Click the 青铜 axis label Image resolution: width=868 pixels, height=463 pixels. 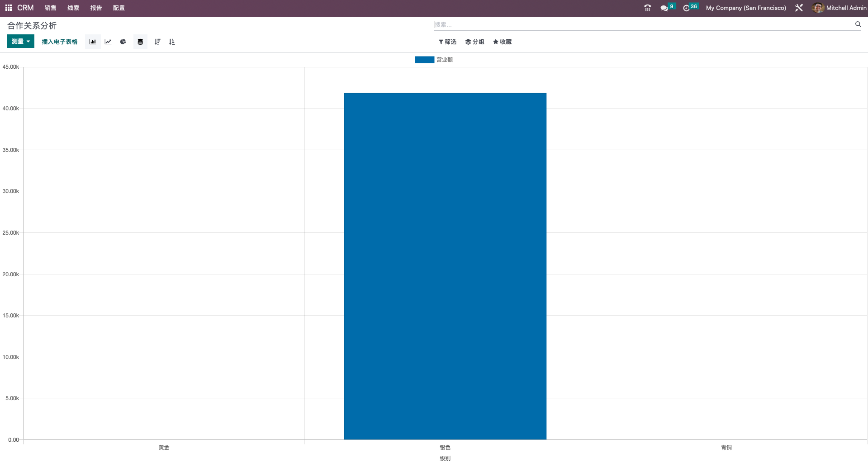click(726, 447)
